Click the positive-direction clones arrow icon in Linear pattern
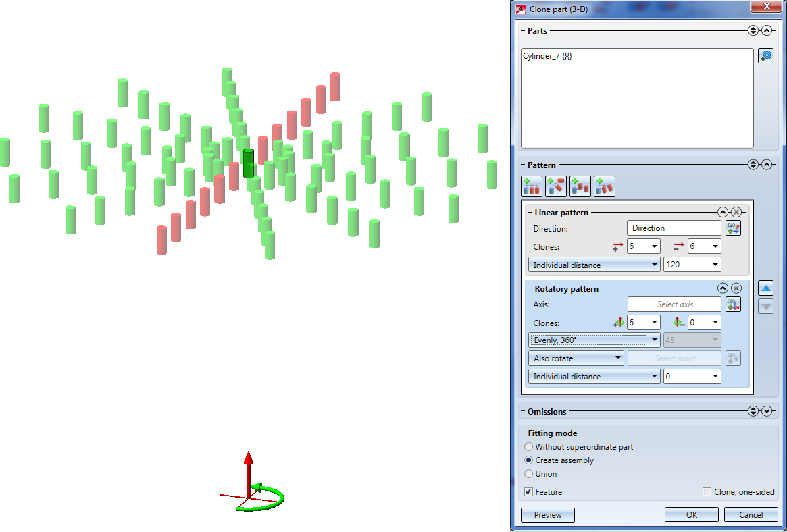This screenshot has height=532, width=787. click(x=618, y=246)
